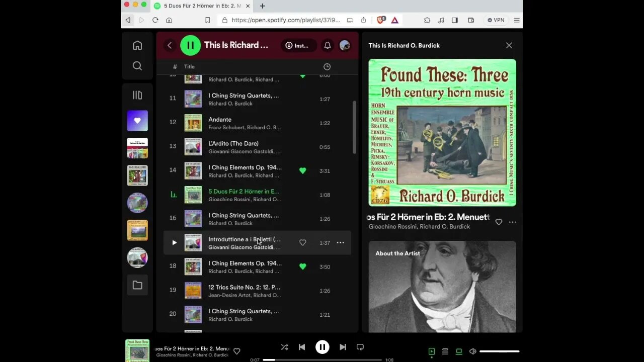644x362 pixels.
Task: Mute the volume speaker icon
Action: point(473,351)
